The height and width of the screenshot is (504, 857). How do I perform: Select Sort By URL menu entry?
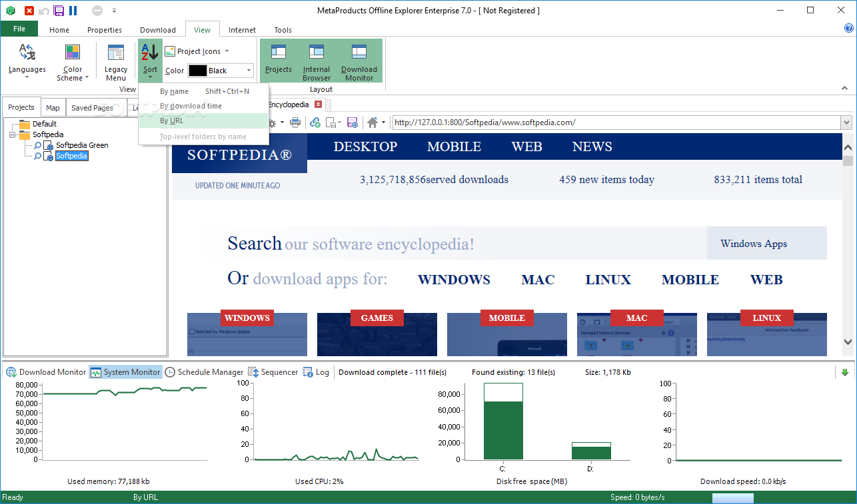[203, 121]
